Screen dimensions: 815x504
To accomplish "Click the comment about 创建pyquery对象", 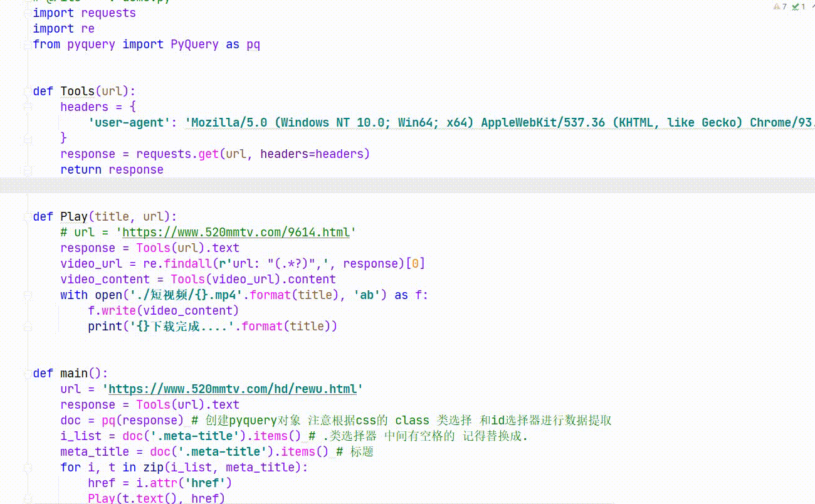I will tap(402, 421).
